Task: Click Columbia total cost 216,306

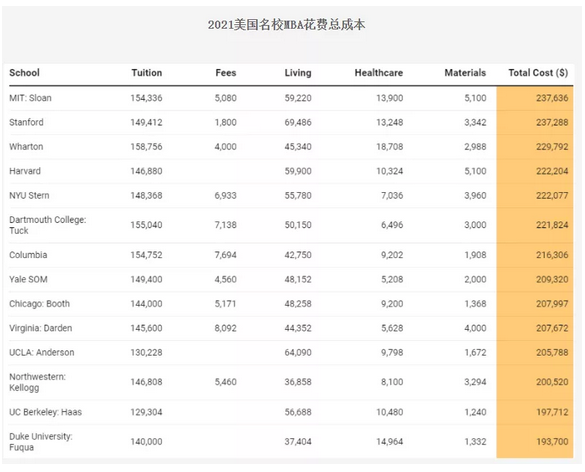Action: (x=552, y=255)
